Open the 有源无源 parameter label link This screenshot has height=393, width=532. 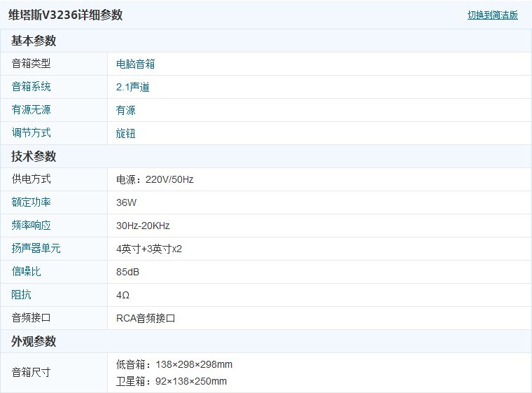tap(31, 110)
